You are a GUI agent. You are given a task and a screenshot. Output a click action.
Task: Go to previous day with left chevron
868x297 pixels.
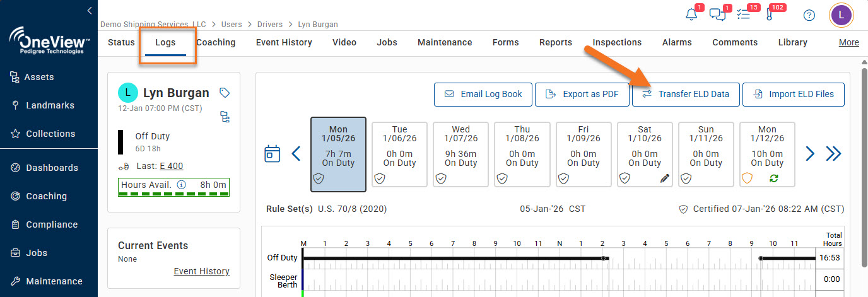[x=296, y=153]
